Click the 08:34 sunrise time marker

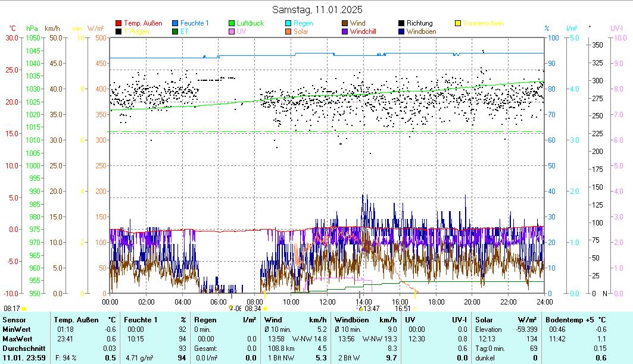pyautogui.click(x=252, y=309)
